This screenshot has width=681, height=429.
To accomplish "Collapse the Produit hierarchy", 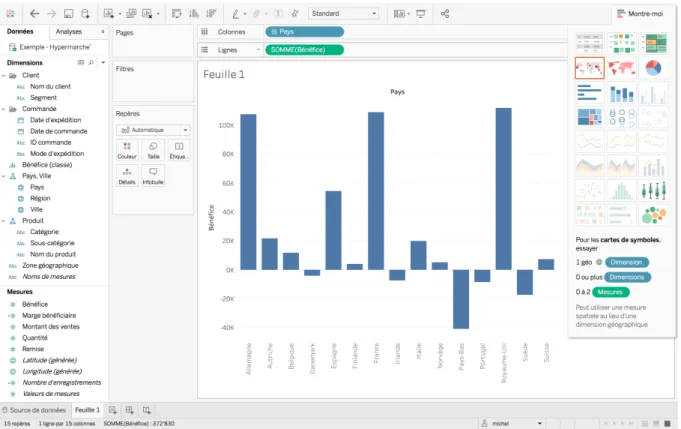I will click(3, 221).
